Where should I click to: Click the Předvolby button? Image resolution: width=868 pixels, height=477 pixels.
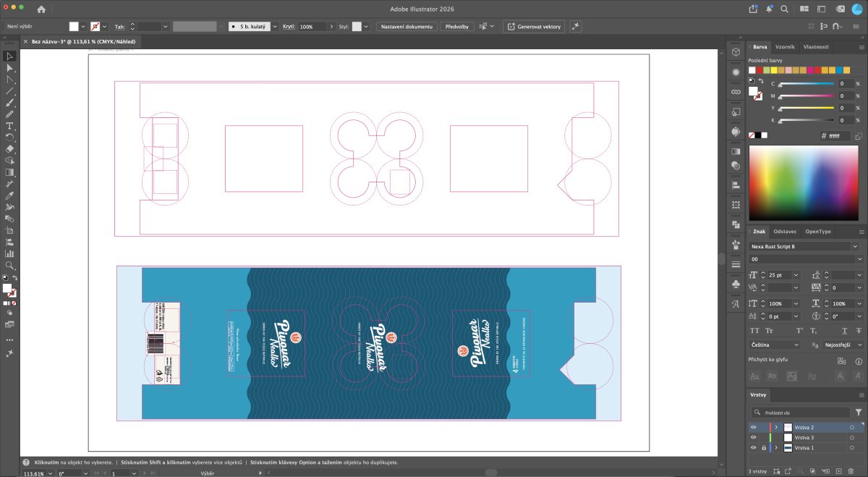[x=457, y=26]
